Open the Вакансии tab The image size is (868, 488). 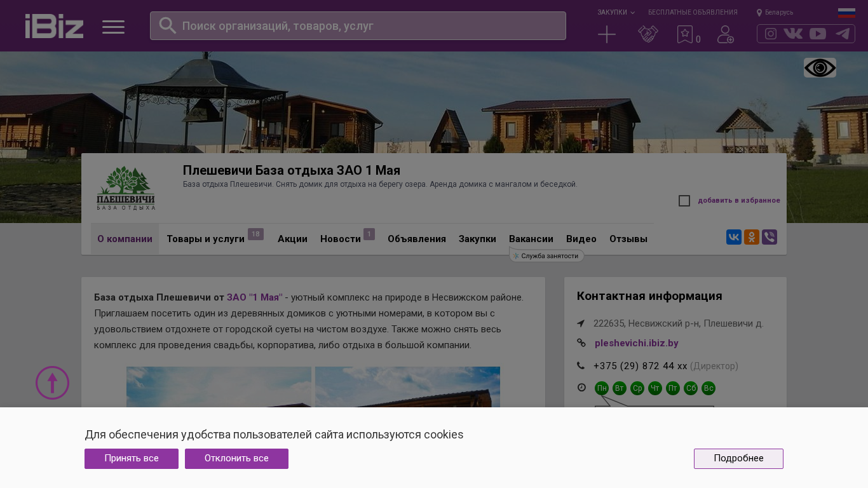531,239
